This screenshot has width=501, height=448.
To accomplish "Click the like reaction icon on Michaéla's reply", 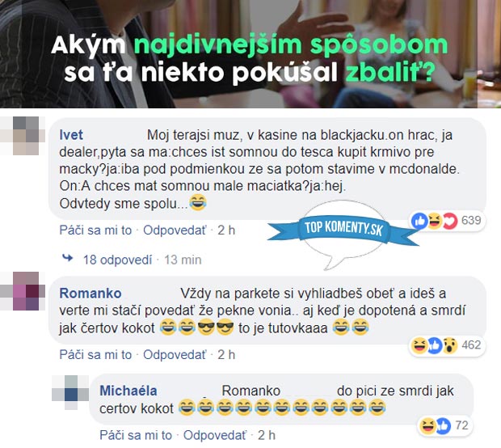I will (443, 425).
